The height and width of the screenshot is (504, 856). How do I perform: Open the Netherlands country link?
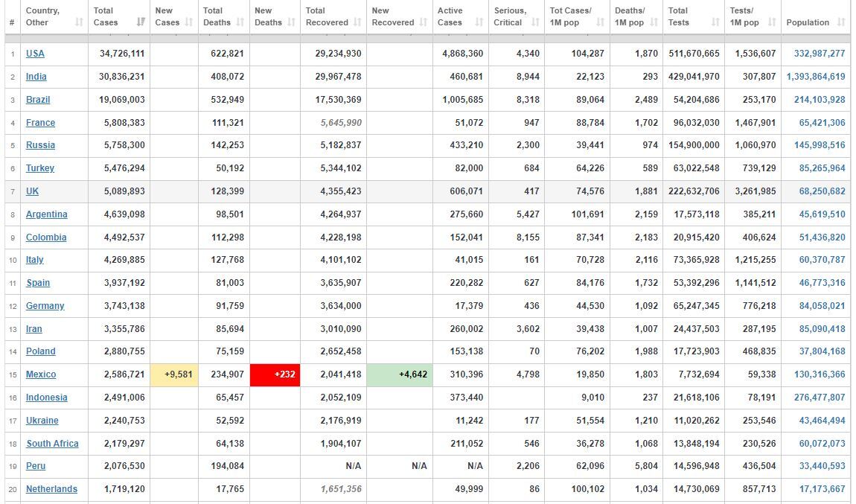(x=51, y=488)
